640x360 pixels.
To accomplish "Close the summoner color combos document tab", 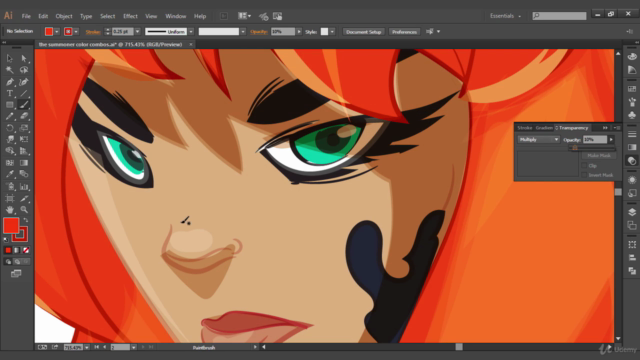I will pos(191,44).
